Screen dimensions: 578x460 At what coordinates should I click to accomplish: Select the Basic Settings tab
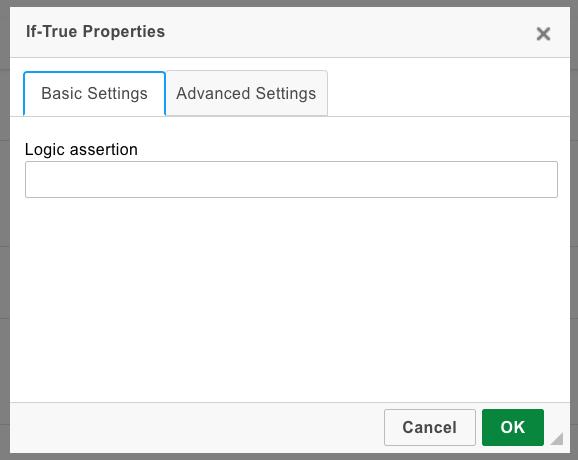(94, 94)
